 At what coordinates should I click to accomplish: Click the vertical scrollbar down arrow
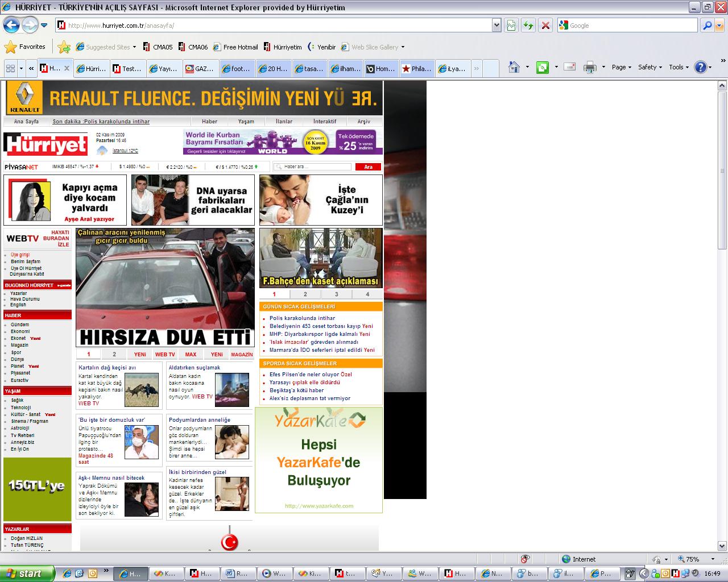[x=722, y=547]
